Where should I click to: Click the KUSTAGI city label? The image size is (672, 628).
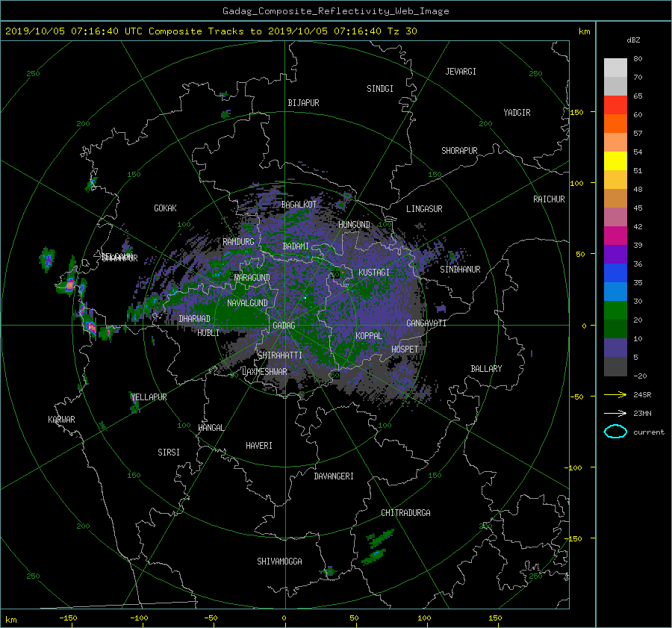(374, 273)
